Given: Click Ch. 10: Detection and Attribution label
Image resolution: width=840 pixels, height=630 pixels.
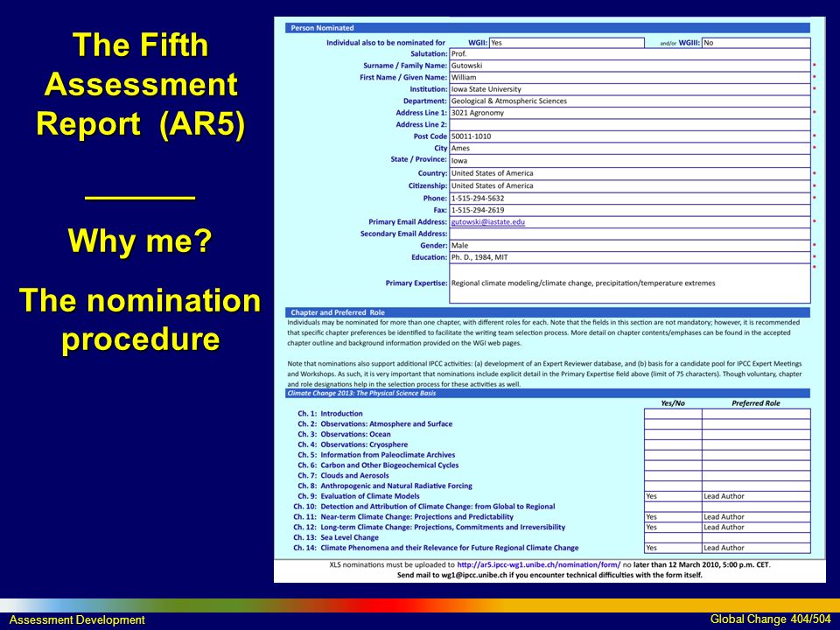Looking at the screenshot, I should click(x=424, y=507).
